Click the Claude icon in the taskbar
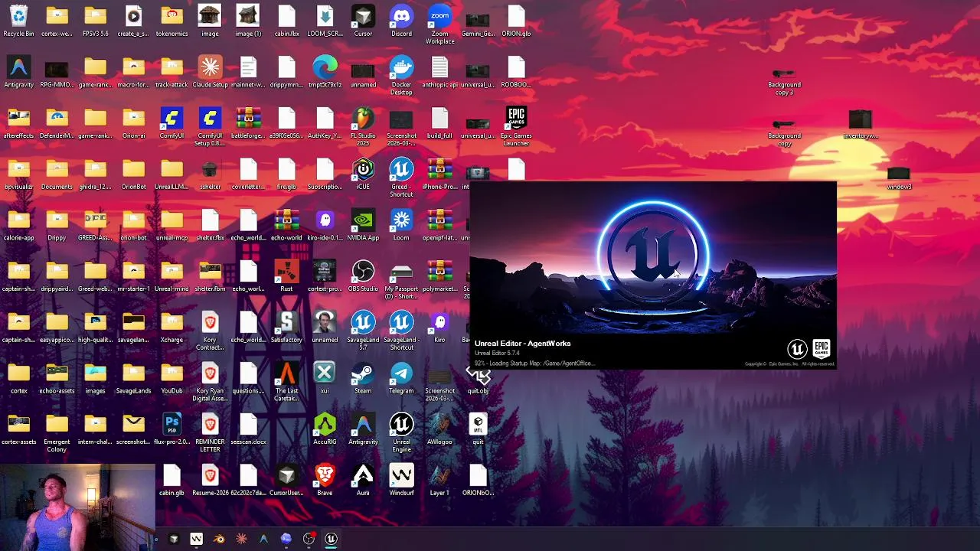This screenshot has height=551, width=980. tap(241, 539)
